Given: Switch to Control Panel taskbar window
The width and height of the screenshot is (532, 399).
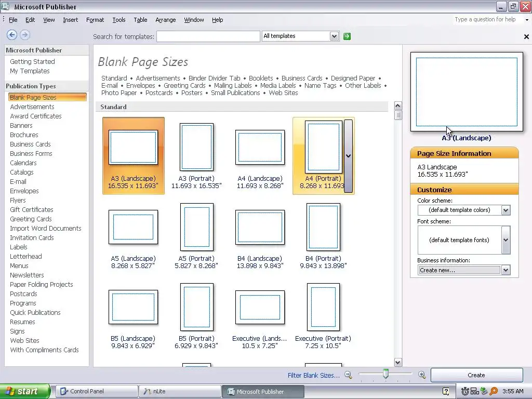Looking at the screenshot, I should 96,391.
